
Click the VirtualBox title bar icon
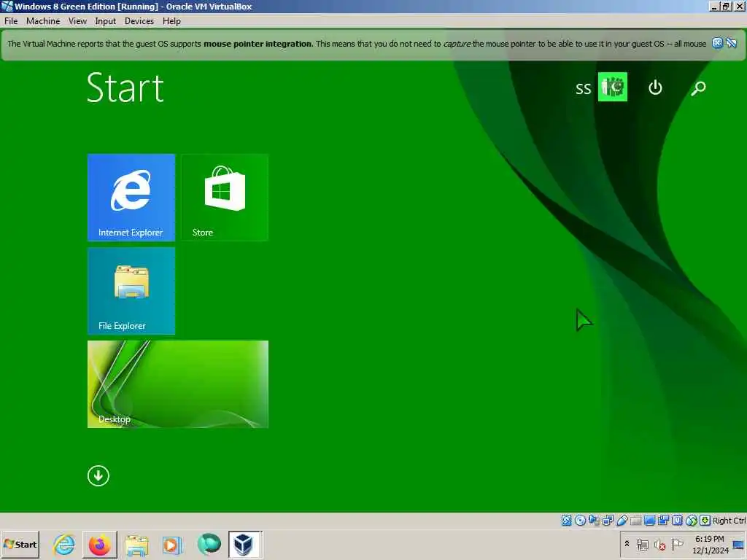pos(7,6)
